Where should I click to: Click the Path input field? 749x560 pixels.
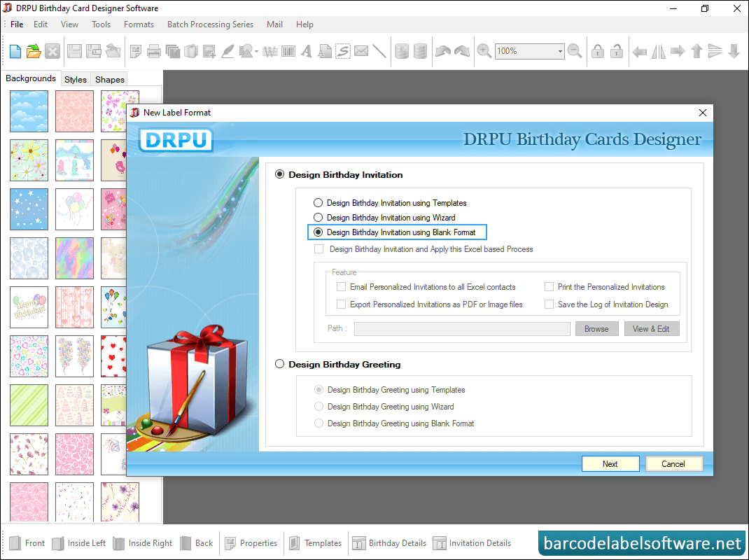[x=463, y=329]
